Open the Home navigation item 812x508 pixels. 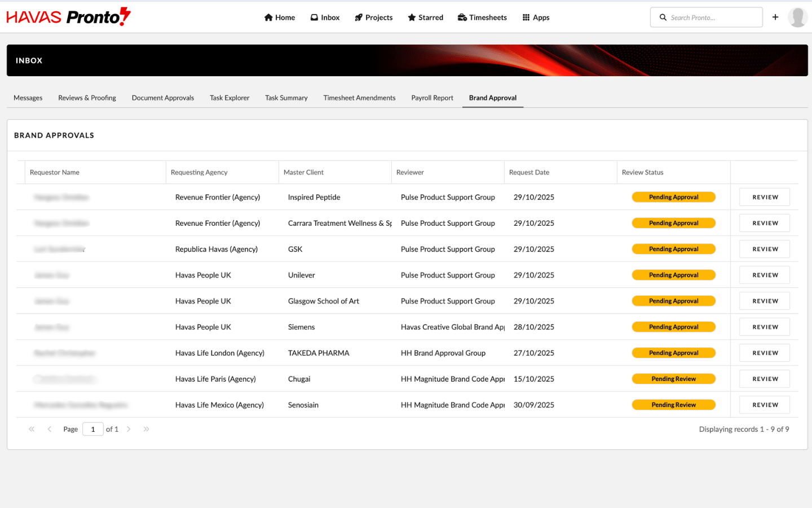click(280, 17)
